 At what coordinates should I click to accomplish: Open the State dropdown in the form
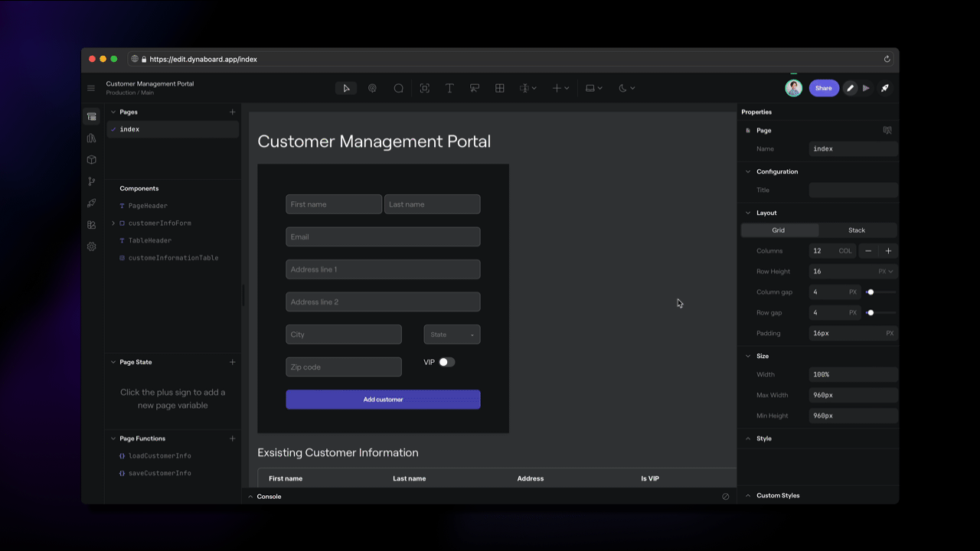pos(452,334)
